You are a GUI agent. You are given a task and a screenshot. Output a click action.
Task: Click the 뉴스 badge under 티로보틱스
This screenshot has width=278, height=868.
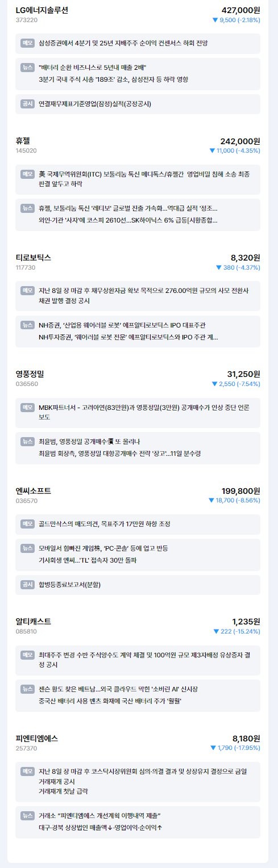pos(27,325)
